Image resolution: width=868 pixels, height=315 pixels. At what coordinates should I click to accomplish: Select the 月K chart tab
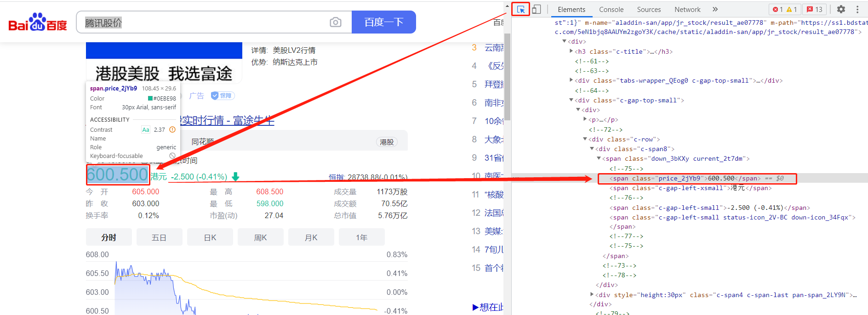click(311, 237)
